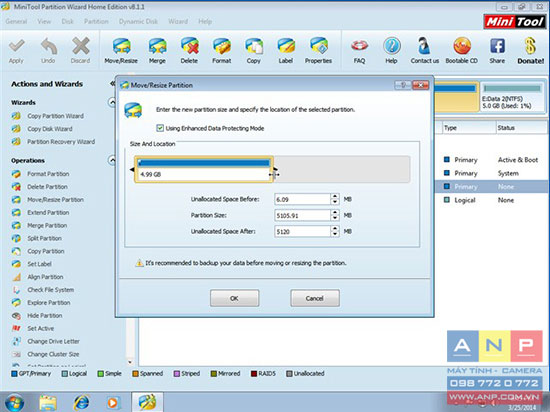Select Set Label in Operations
Viewport: 550px width, 412px height.
[x=39, y=264]
